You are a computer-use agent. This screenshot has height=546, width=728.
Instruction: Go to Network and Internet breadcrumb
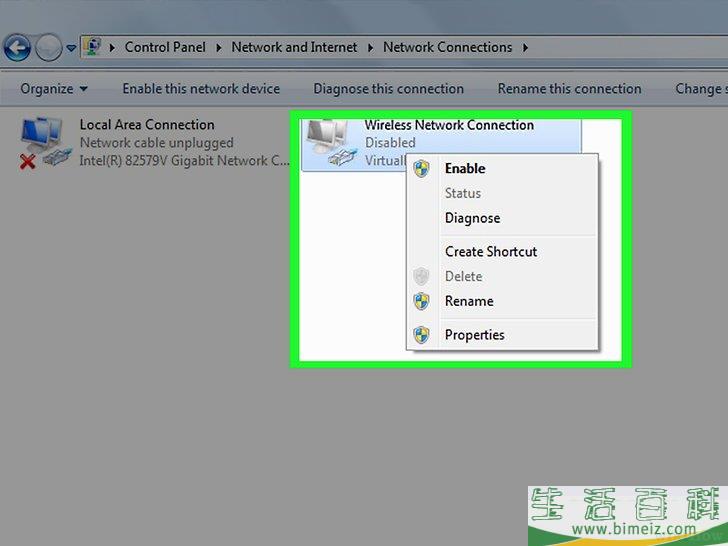pyautogui.click(x=294, y=47)
